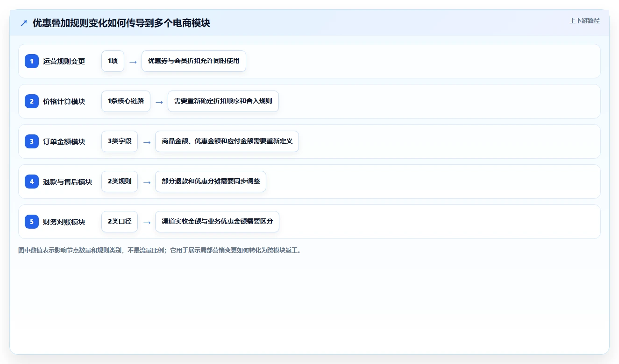The height and width of the screenshot is (364, 619).
Task: Click the 3类字段 chip
Action: 120,141
